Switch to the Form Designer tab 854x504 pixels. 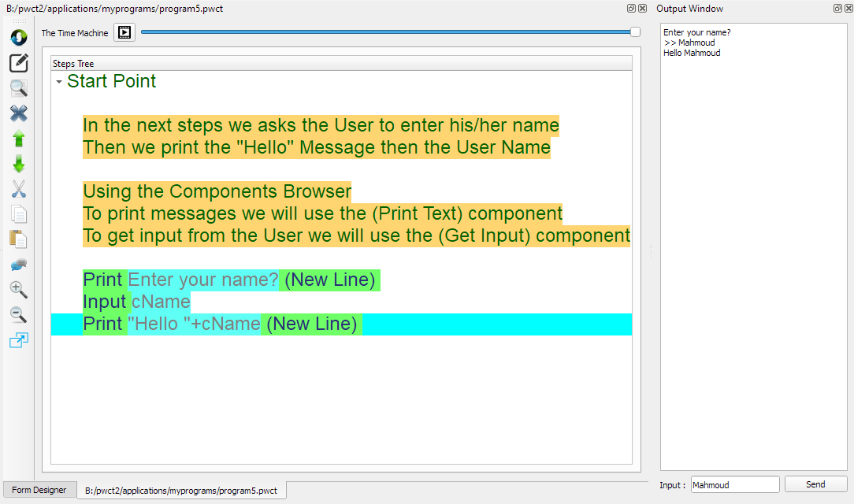point(39,490)
